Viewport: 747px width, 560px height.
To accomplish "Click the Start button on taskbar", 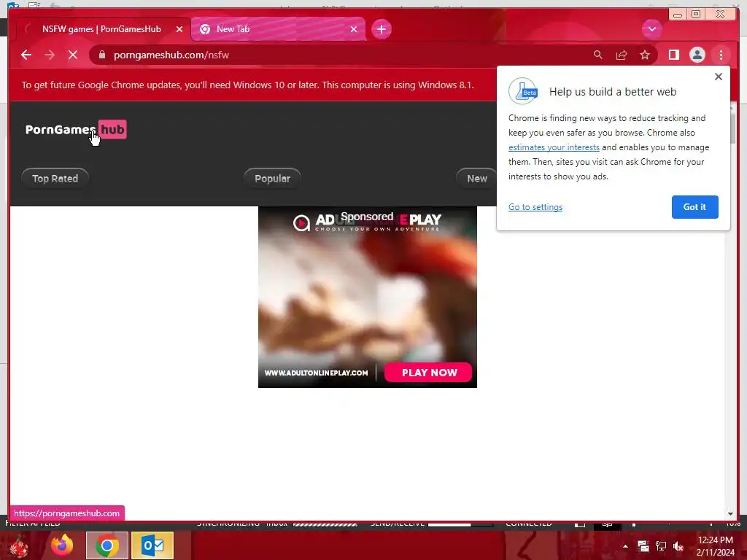I will [18, 545].
